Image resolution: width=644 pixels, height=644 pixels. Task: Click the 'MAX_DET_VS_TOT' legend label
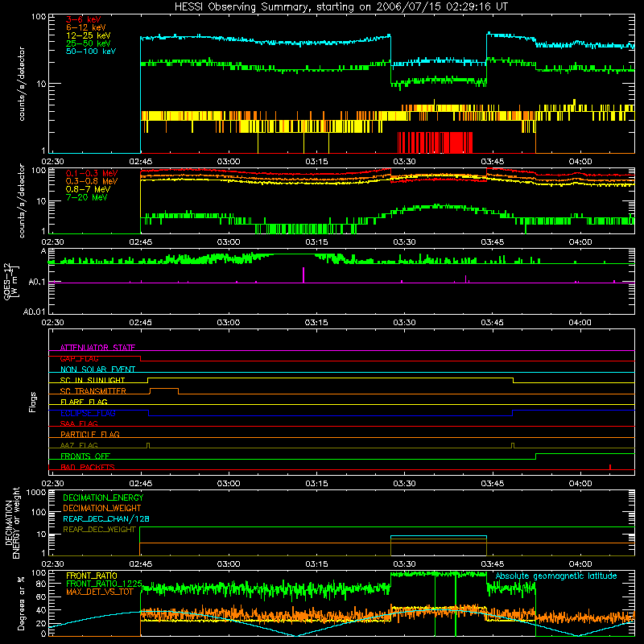pos(99,592)
